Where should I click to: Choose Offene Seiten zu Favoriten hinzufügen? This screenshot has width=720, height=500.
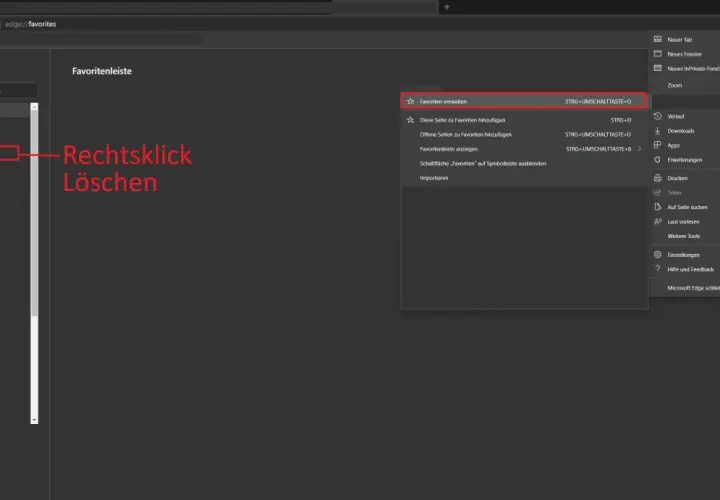point(523,135)
